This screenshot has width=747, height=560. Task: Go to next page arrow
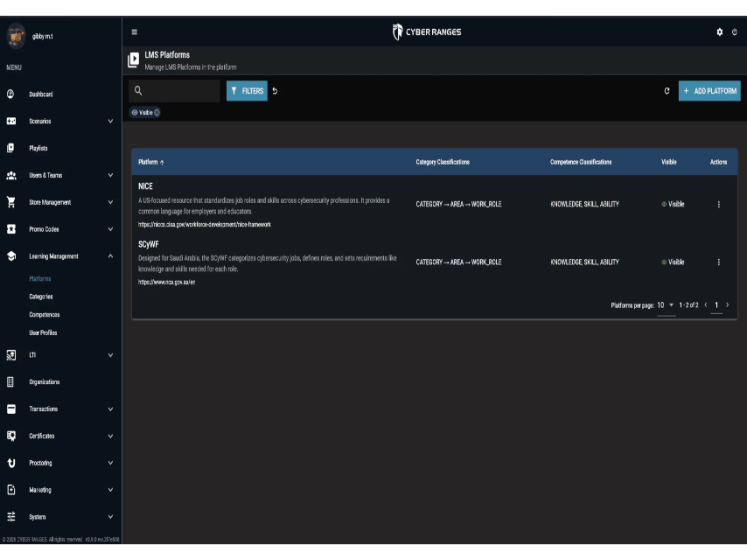(727, 304)
